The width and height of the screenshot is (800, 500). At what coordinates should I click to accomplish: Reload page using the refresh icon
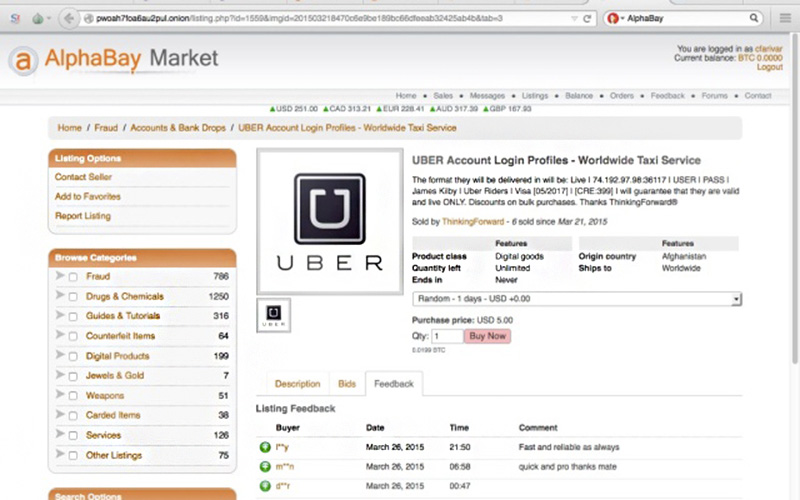click(x=587, y=19)
